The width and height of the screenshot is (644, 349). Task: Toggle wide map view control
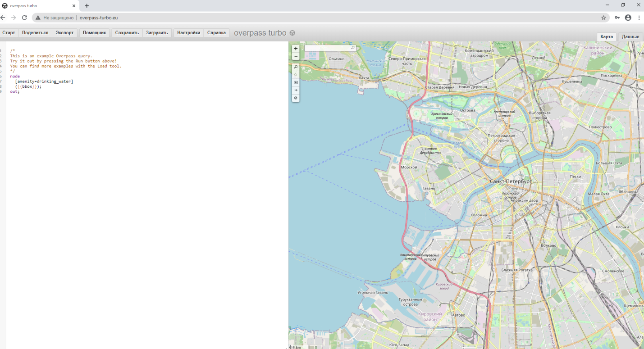tap(296, 90)
